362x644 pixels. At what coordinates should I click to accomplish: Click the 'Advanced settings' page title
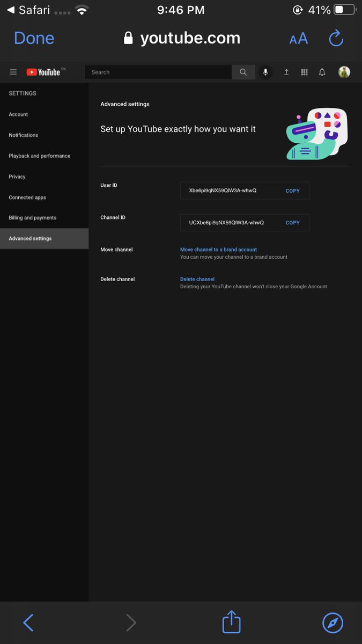pyautogui.click(x=125, y=104)
